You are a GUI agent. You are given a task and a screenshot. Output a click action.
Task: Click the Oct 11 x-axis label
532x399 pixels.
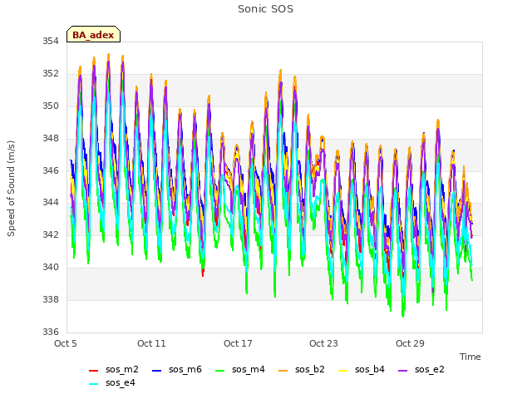151,343
